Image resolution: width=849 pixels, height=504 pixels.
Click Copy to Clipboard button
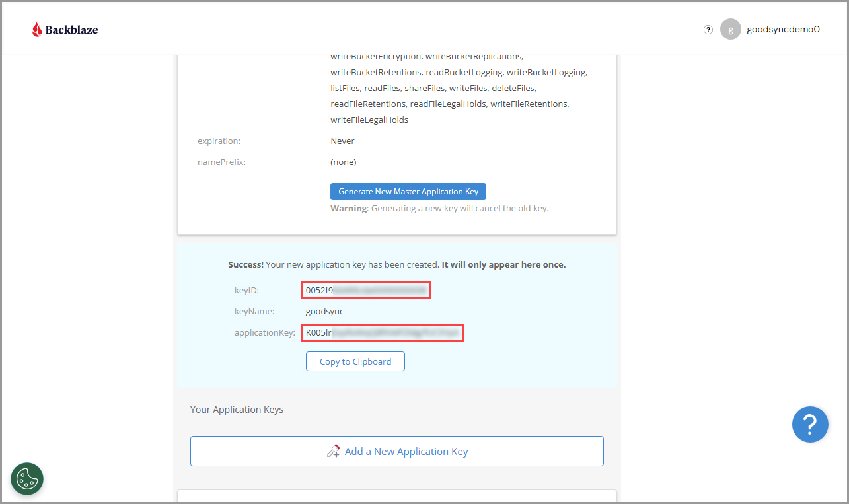click(355, 361)
